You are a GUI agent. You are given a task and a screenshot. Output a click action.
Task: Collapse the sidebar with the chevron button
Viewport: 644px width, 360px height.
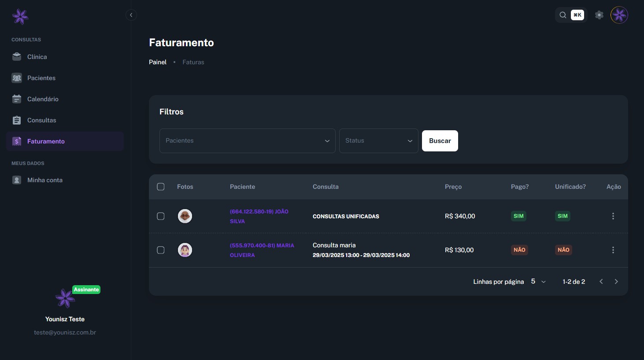(x=131, y=15)
